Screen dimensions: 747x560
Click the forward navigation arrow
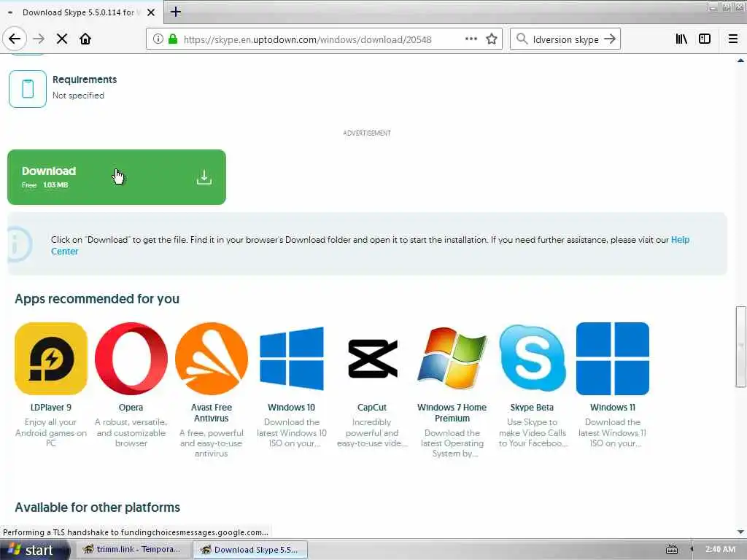point(39,39)
